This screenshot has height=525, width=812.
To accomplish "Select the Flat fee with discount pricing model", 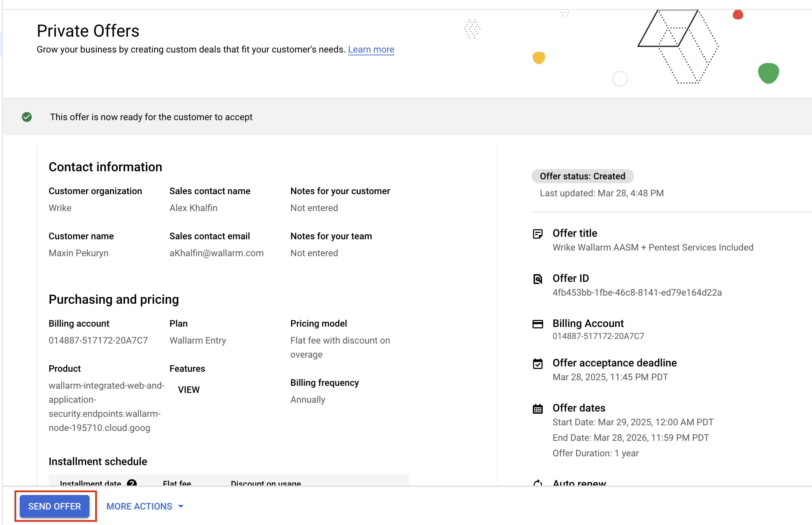I will click(x=340, y=347).
